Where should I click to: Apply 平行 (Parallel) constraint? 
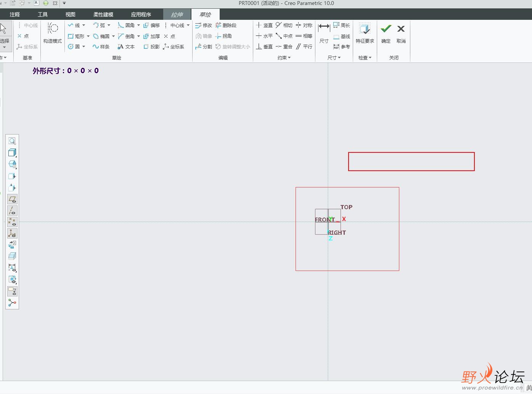(304, 46)
